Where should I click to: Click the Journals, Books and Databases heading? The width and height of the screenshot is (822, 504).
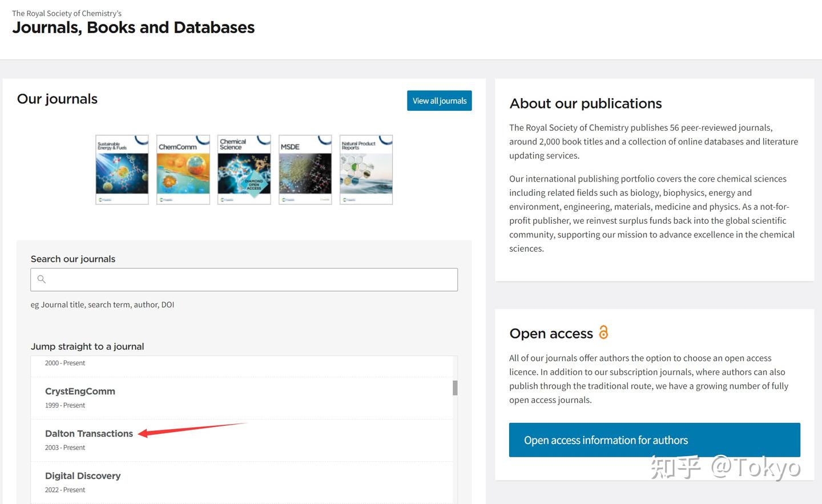(x=134, y=27)
